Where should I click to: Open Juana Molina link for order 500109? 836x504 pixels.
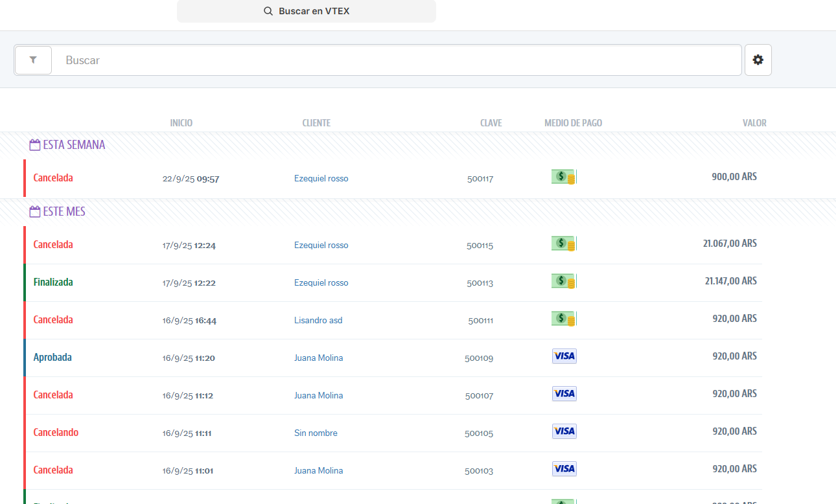click(318, 358)
